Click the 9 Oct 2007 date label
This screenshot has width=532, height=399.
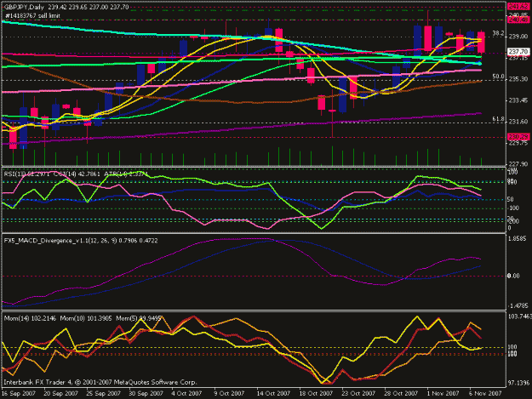coord(229,393)
